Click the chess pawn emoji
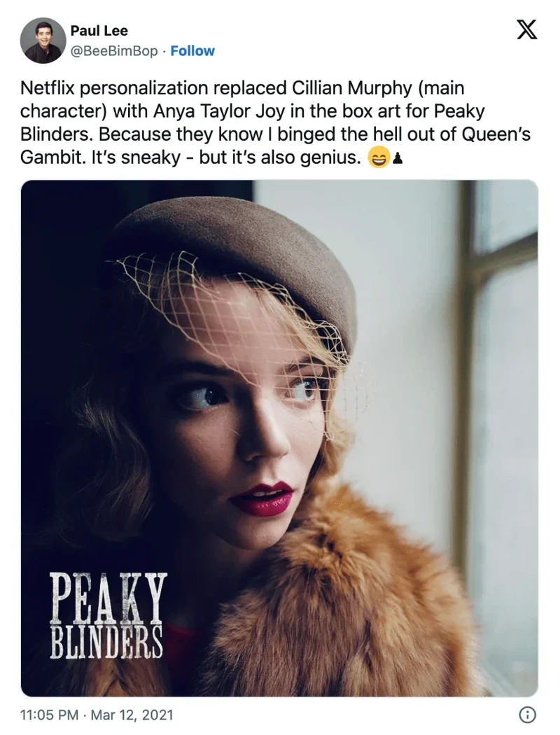This screenshot has height=735, width=560. click(398, 159)
